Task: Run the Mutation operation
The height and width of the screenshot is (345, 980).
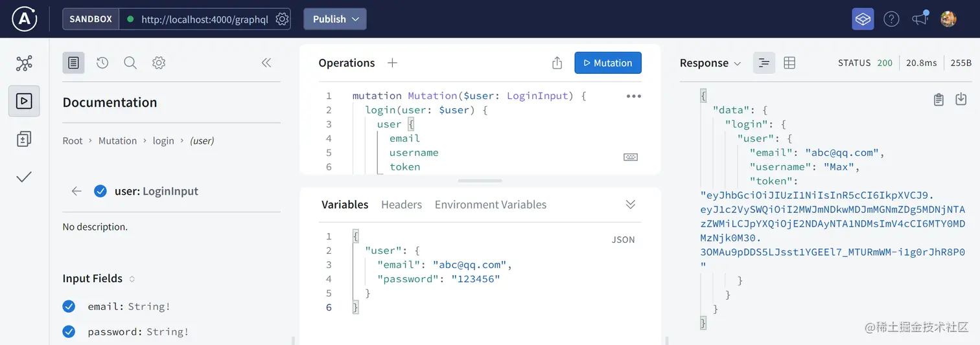Action: click(x=608, y=63)
